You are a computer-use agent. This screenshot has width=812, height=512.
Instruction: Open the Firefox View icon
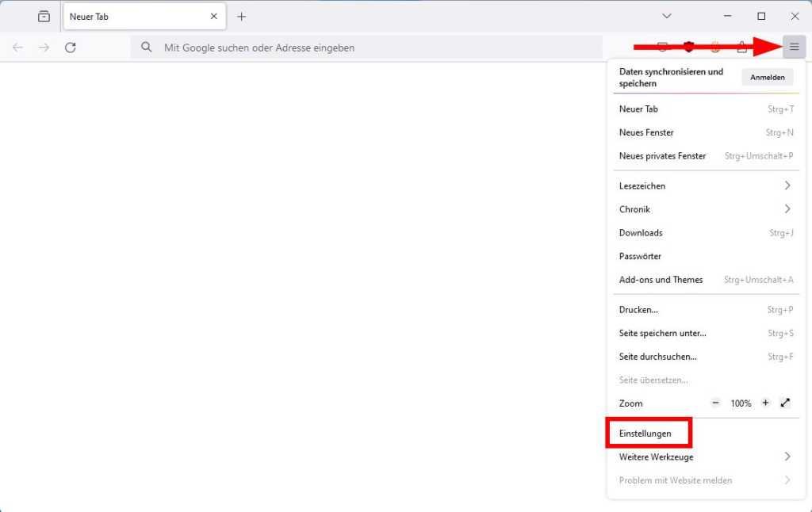click(x=44, y=17)
